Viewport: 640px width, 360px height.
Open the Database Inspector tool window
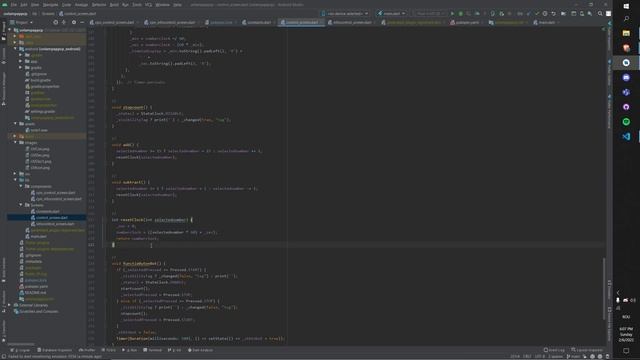[54, 350]
